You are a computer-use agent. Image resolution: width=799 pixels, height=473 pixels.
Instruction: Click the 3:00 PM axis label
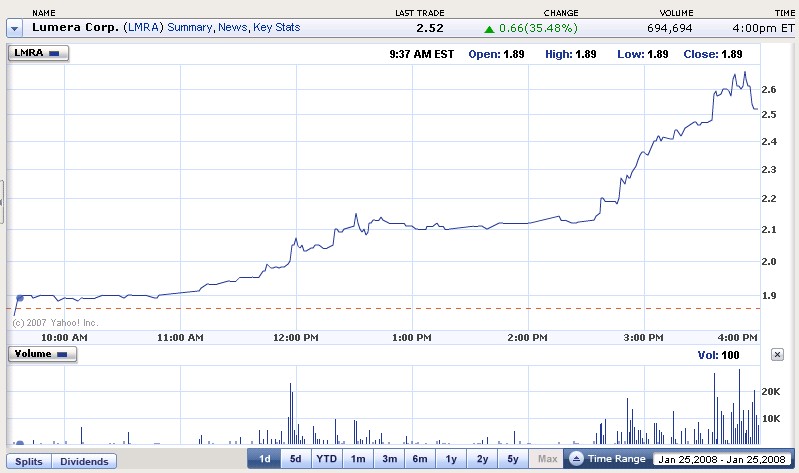pos(643,337)
